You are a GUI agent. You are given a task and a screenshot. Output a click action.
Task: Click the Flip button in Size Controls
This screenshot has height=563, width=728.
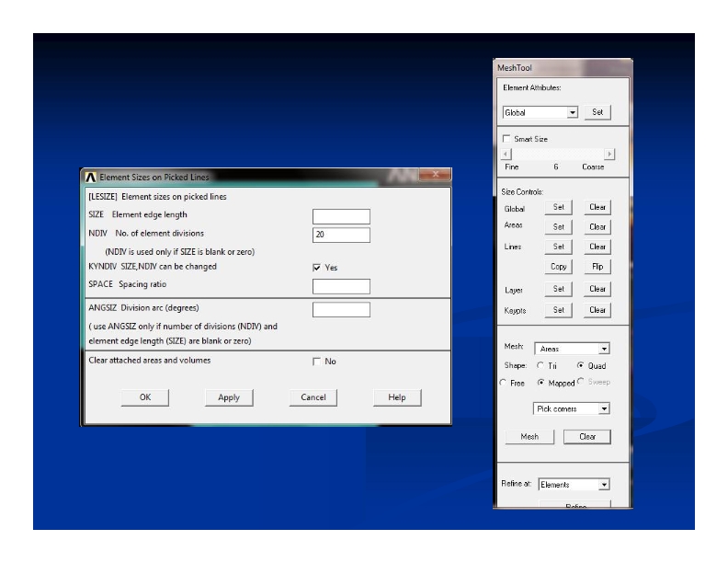[x=597, y=267]
